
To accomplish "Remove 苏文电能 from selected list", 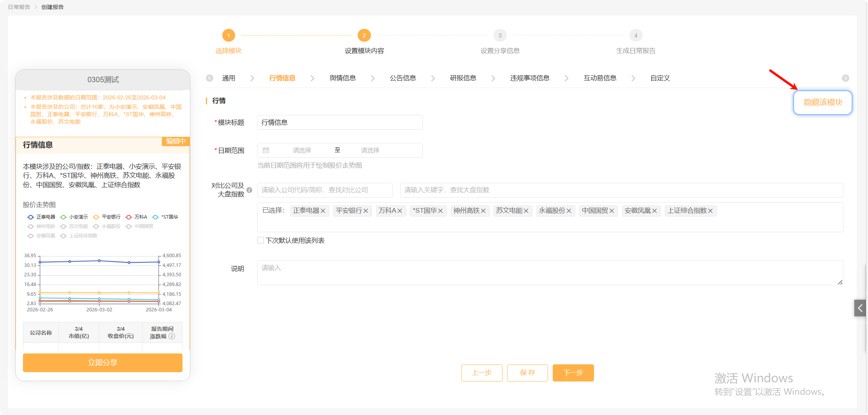I will [x=526, y=211].
